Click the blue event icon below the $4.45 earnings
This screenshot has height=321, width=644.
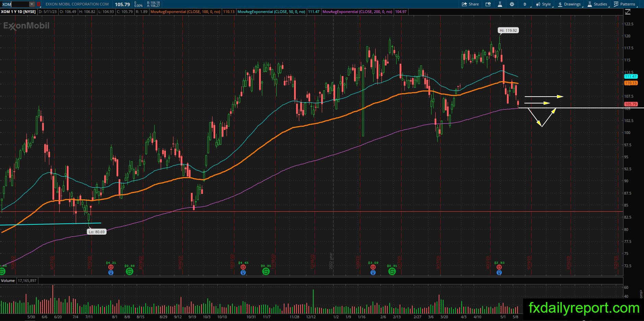pos(243,272)
